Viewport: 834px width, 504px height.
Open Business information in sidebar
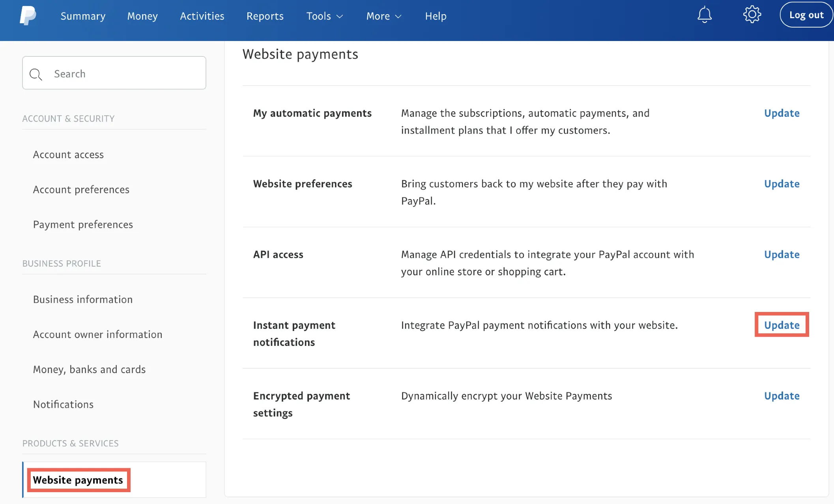83,299
